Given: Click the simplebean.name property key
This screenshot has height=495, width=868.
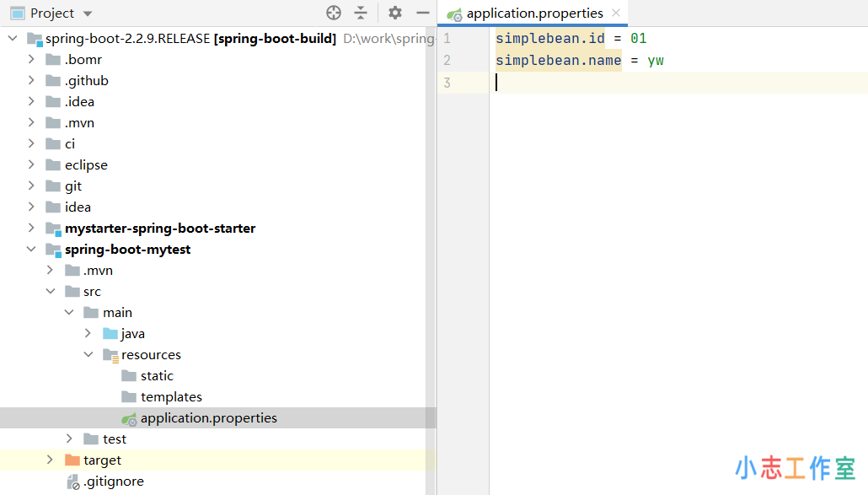Looking at the screenshot, I should coord(558,60).
